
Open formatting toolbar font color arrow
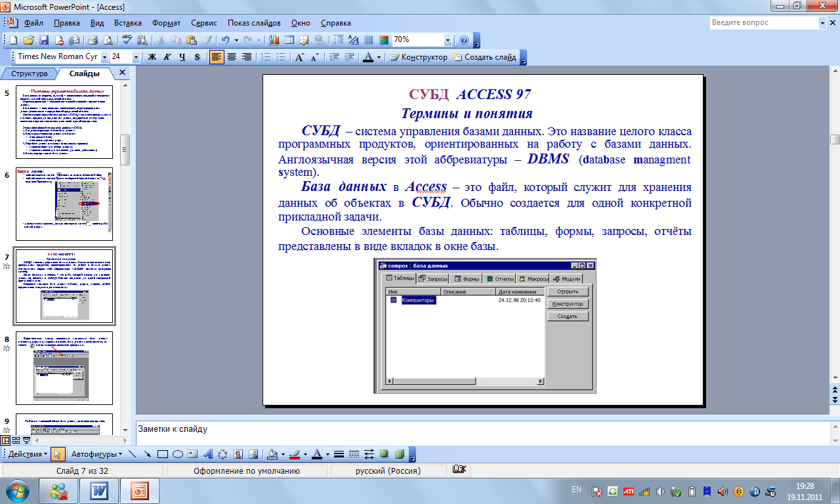coord(379,57)
